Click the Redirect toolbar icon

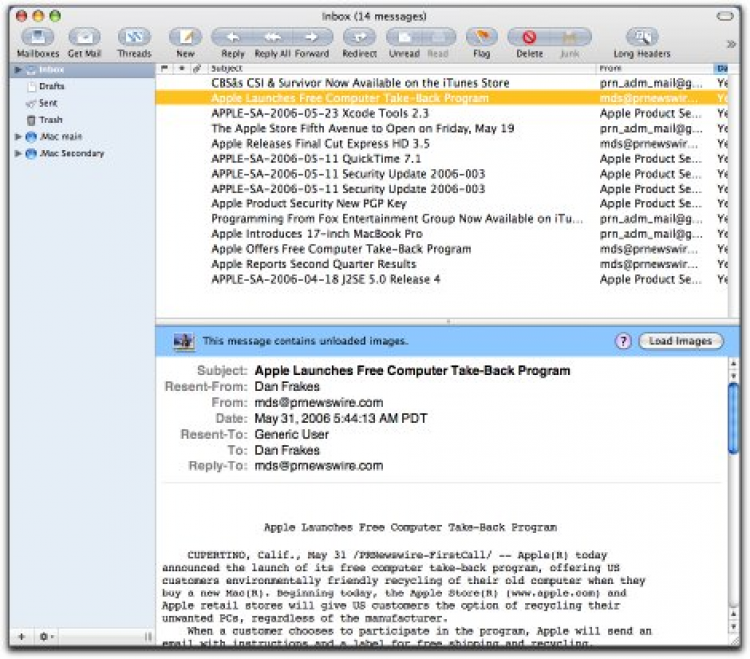pos(360,37)
